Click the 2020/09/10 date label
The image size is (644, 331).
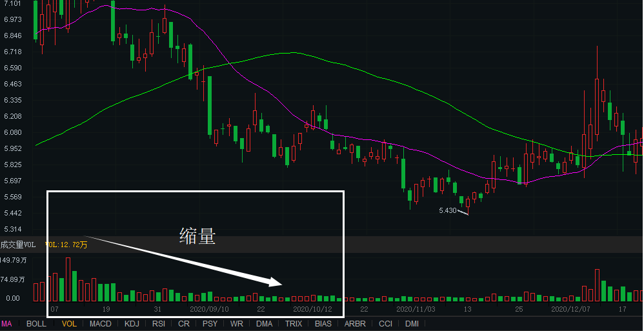210,309
